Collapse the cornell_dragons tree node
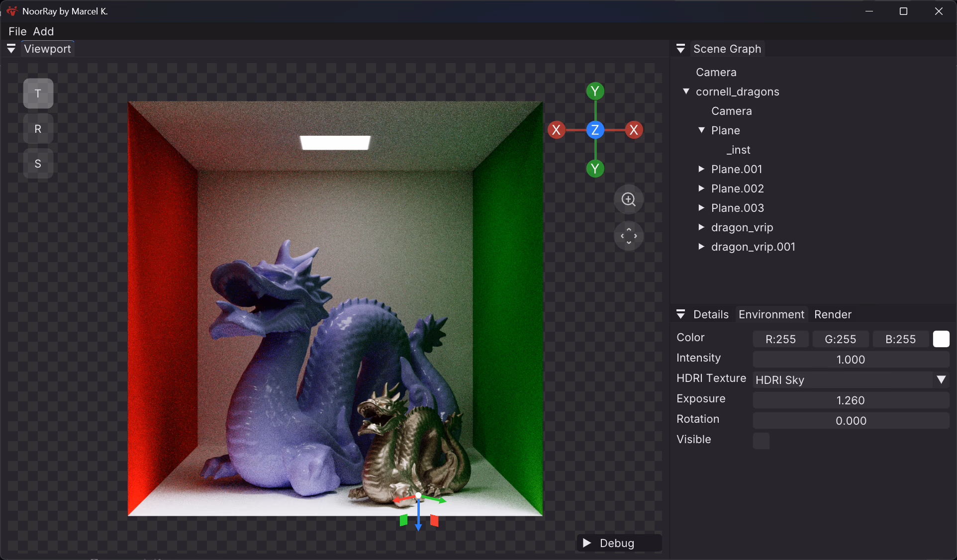The height and width of the screenshot is (560, 957). click(x=686, y=92)
